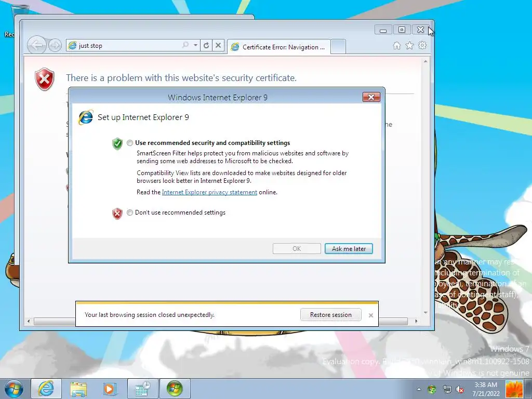Open the Tools gear icon
Screen dimensions: 532x399
422,45
